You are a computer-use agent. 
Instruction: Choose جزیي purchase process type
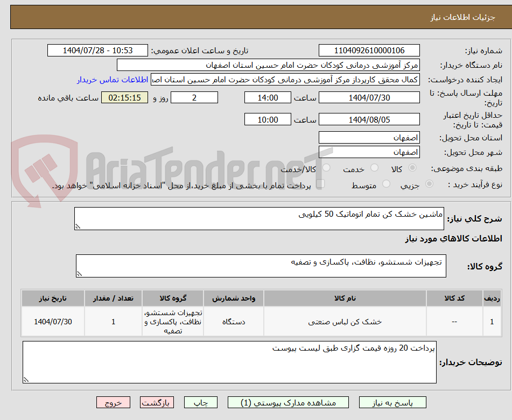(429, 183)
